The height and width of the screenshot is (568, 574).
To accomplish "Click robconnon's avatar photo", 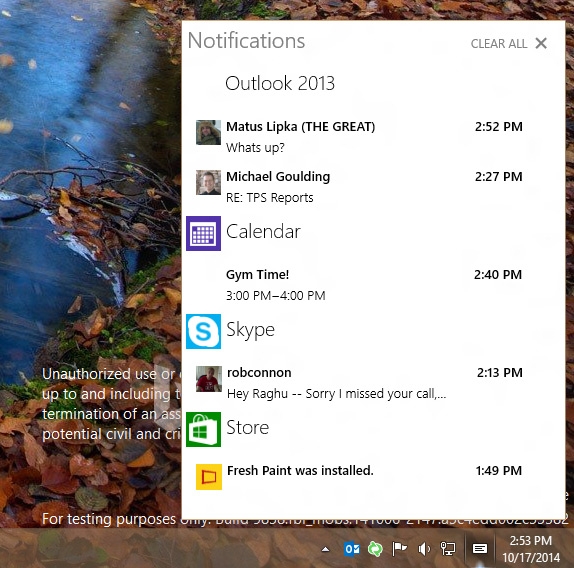I will 209,379.
